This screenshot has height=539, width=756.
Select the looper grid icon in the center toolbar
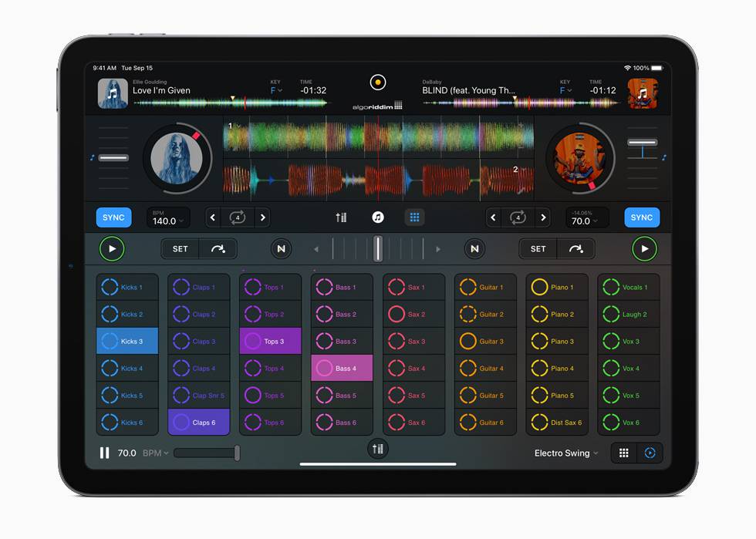click(x=415, y=217)
